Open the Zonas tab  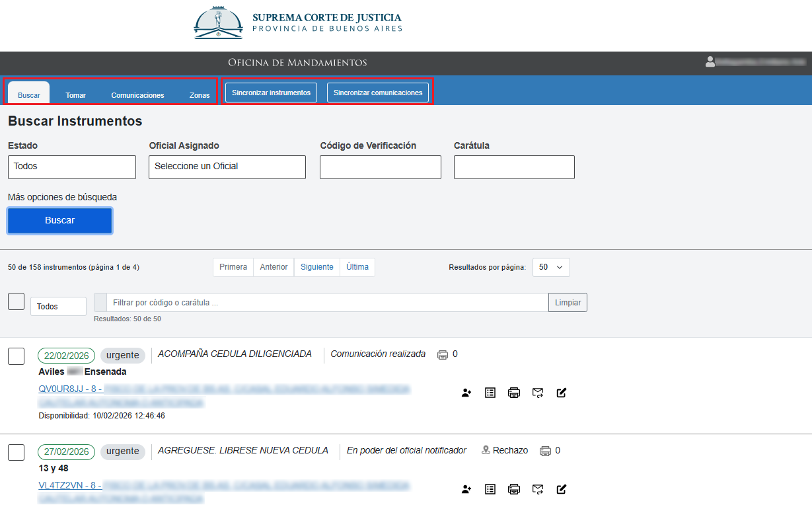pyautogui.click(x=200, y=95)
